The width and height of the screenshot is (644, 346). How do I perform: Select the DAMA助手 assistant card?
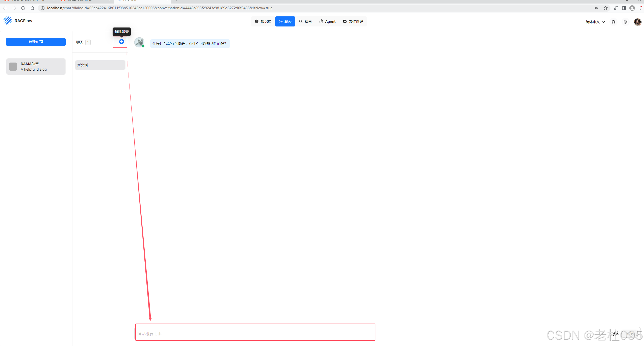pos(36,67)
